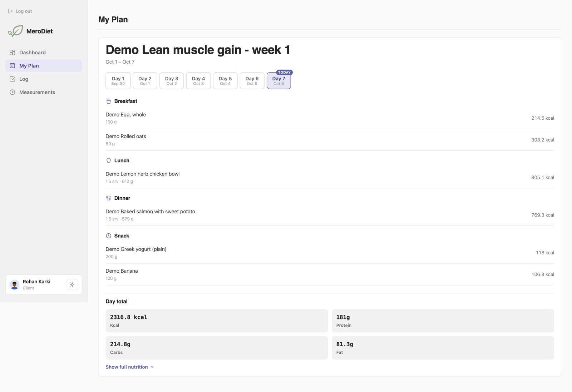Select the Day 7 Oct 6 tab
Screen dimensions: 572x392
pos(279,81)
